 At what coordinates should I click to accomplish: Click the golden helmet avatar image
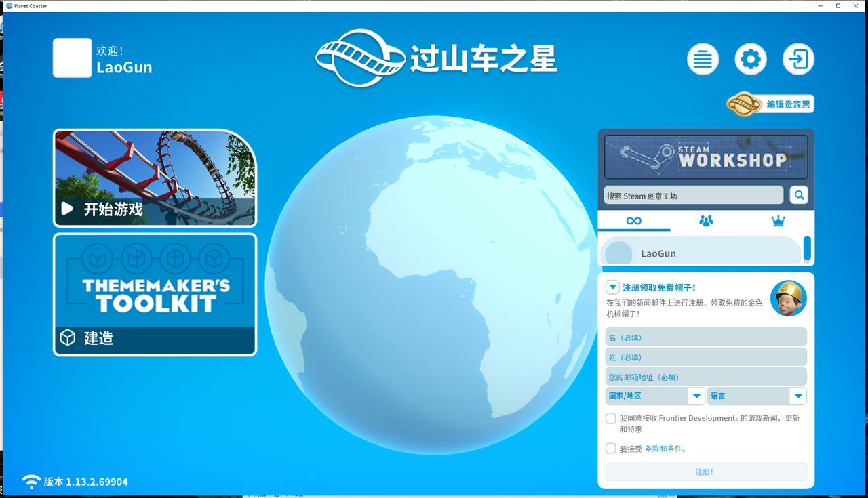[789, 298]
